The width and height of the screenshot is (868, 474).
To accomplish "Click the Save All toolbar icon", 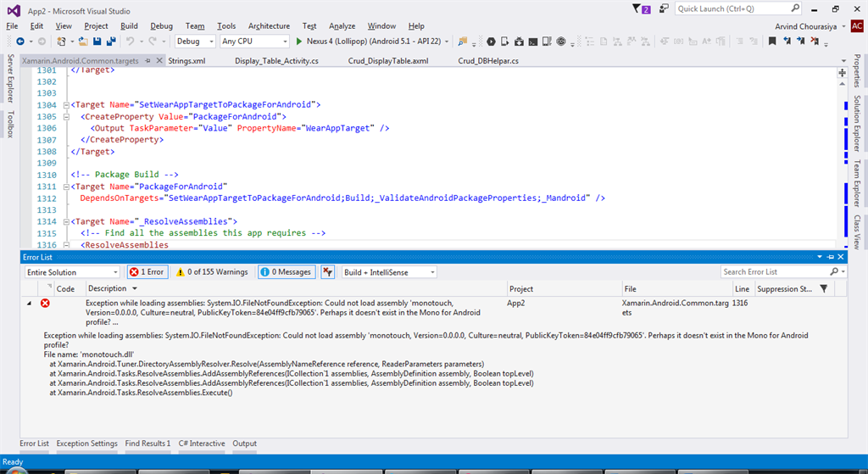I will pos(111,42).
